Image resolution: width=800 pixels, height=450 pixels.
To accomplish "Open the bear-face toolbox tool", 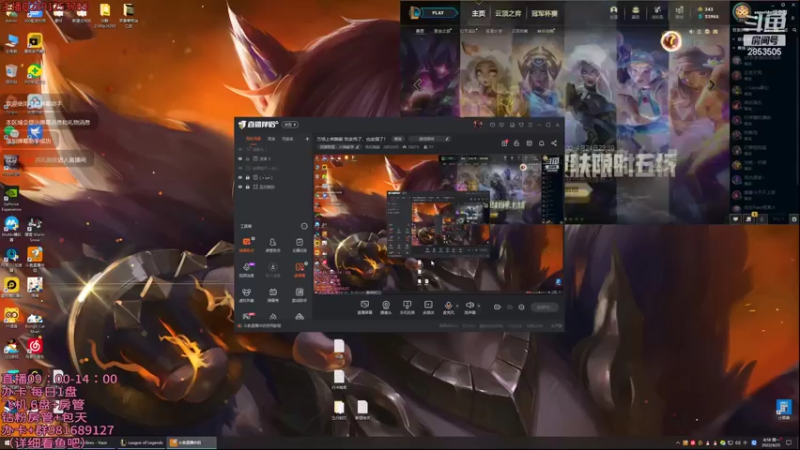I will tap(246, 294).
